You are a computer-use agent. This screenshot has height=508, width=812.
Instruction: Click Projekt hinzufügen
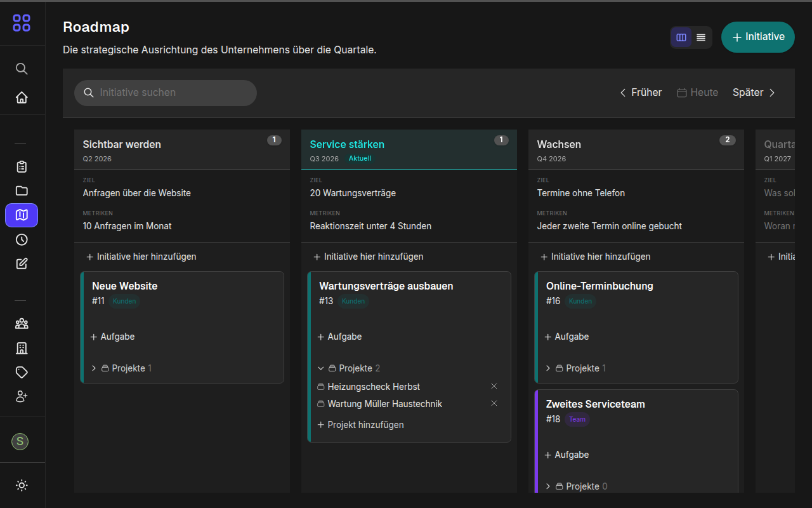pos(360,425)
